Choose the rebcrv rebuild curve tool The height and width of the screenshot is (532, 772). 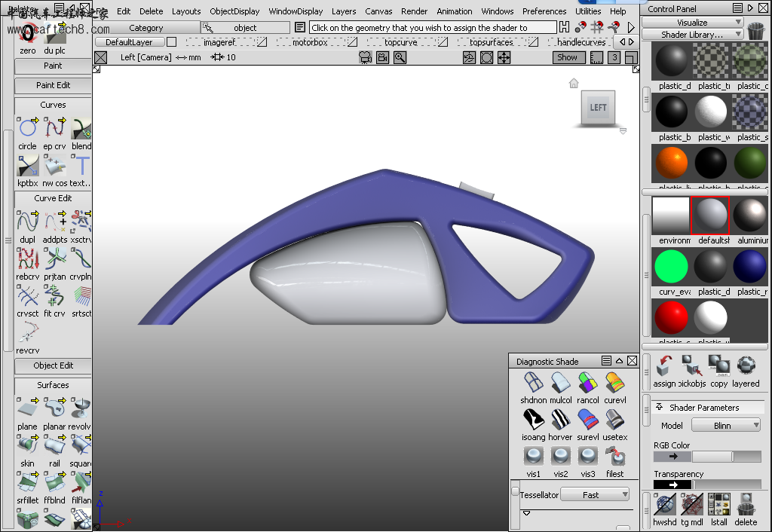pos(28,259)
